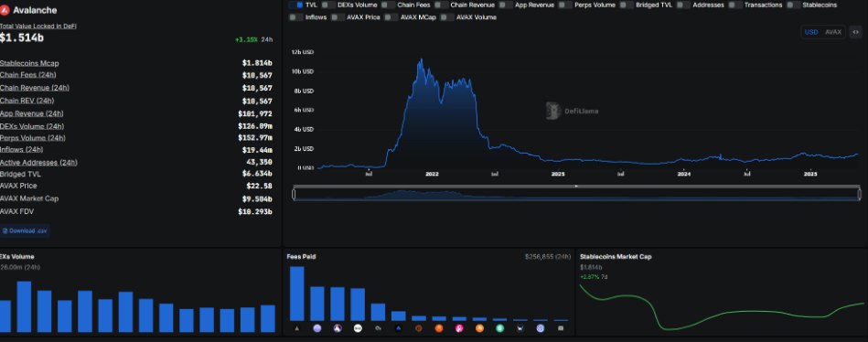Show Bridged TVL on the chart
The image size is (868, 342).
click(627, 5)
